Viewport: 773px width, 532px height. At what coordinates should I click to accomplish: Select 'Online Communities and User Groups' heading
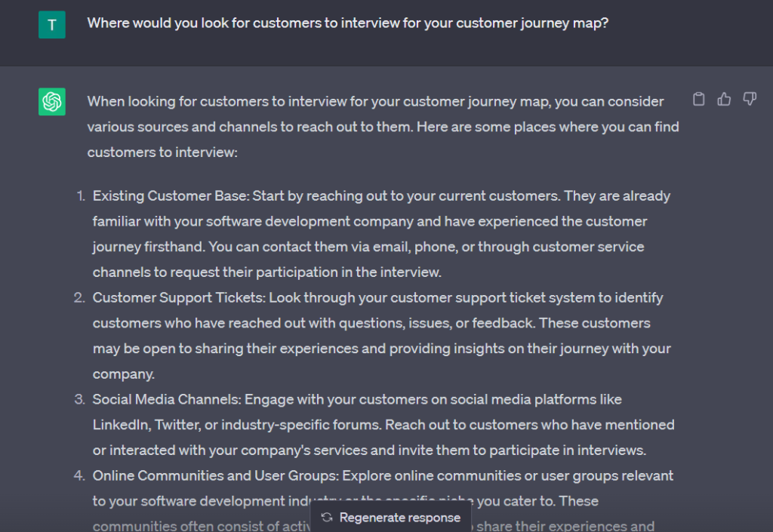pyautogui.click(x=215, y=476)
